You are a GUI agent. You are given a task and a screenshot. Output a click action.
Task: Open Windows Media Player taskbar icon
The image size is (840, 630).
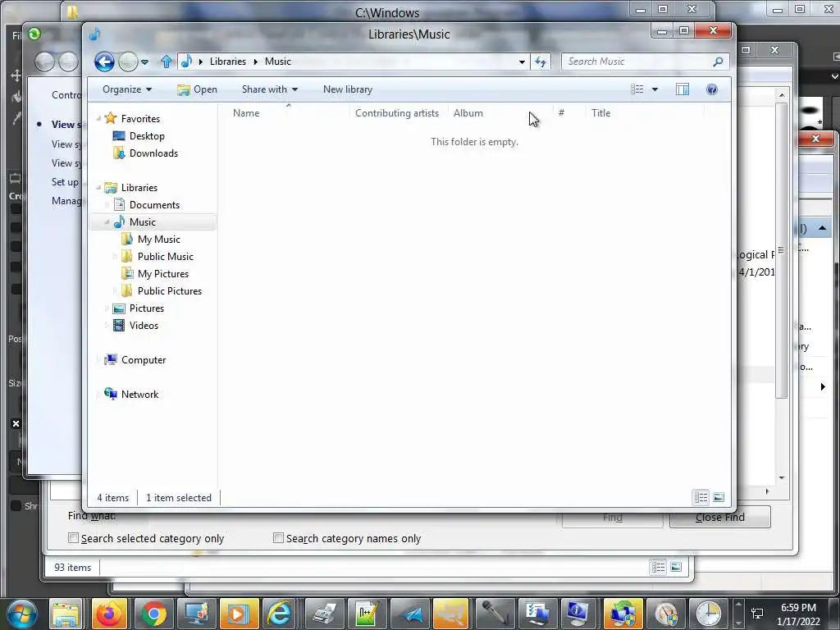pos(238,614)
